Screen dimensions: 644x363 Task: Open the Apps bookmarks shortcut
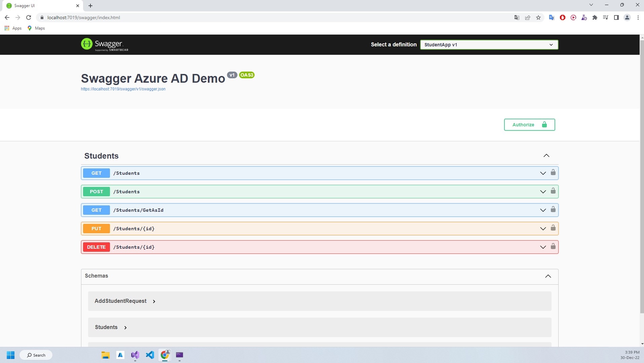13,28
